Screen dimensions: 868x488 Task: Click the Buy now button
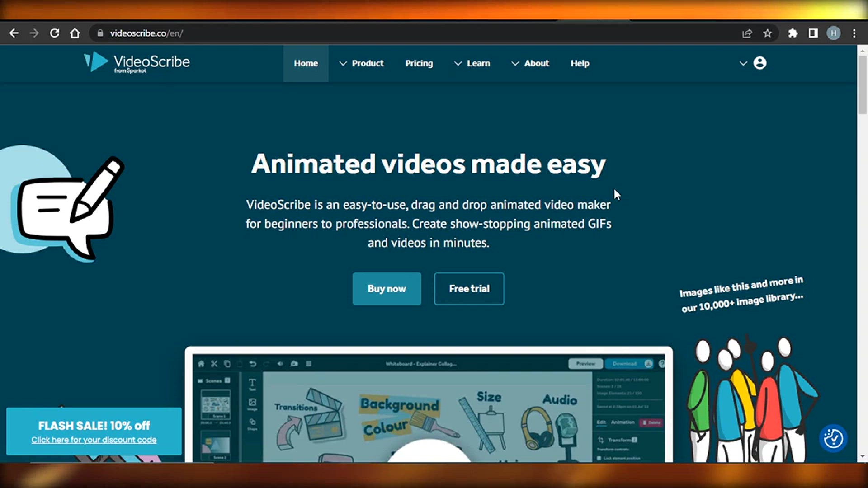pos(387,289)
